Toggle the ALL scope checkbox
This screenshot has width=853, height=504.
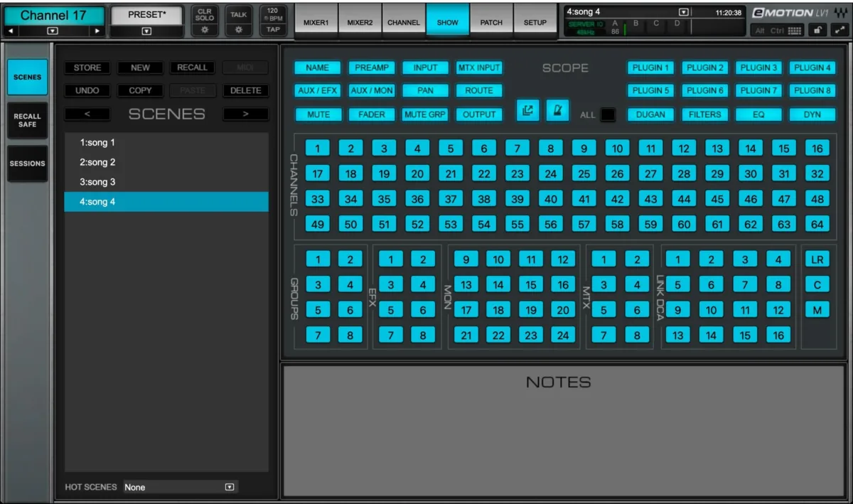[x=607, y=114]
